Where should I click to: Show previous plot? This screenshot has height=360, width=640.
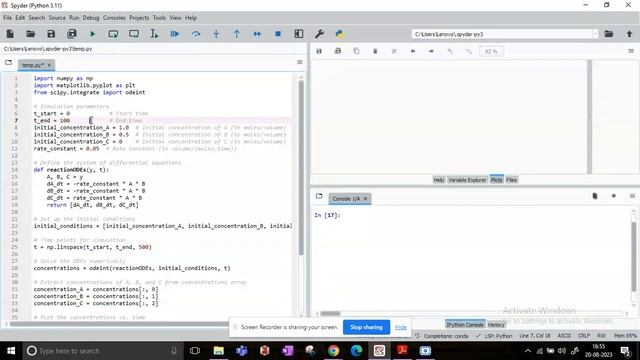413,51
